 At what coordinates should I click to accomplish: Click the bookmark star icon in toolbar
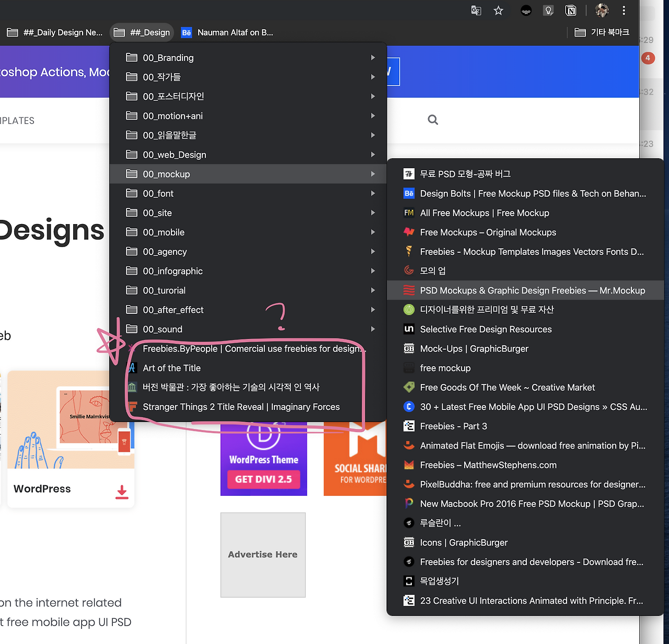click(x=498, y=11)
